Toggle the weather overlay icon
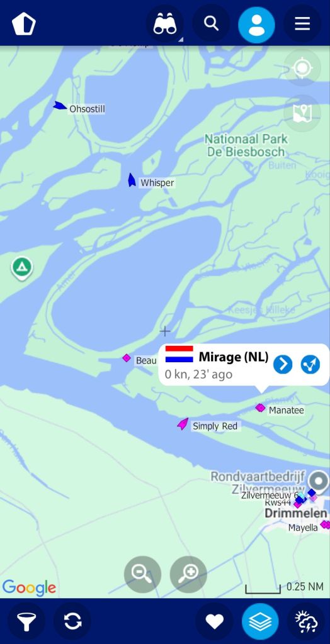Viewport: 330px width, 644px height. point(307,621)
